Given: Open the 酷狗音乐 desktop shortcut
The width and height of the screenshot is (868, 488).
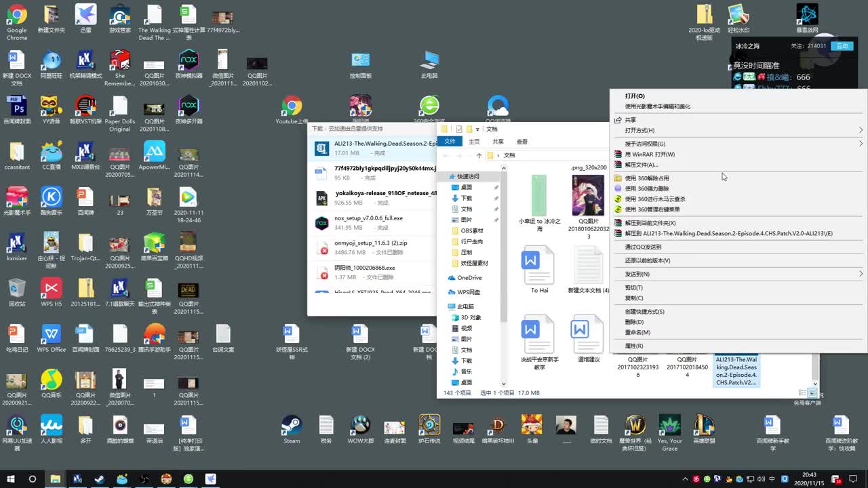Looking at the screenshot, I should pos(52,201).
